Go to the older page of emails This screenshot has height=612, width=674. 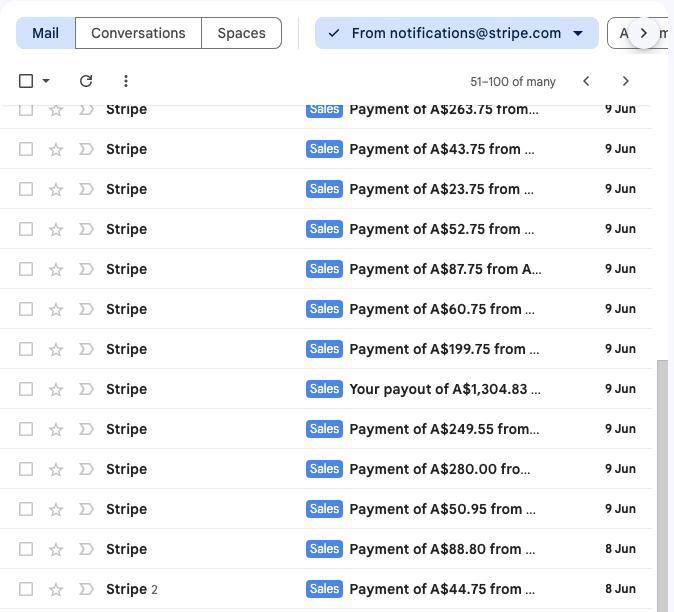[x=626, y=81]
